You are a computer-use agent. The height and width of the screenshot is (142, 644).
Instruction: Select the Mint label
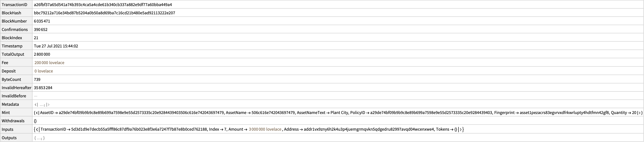[6, 113]
